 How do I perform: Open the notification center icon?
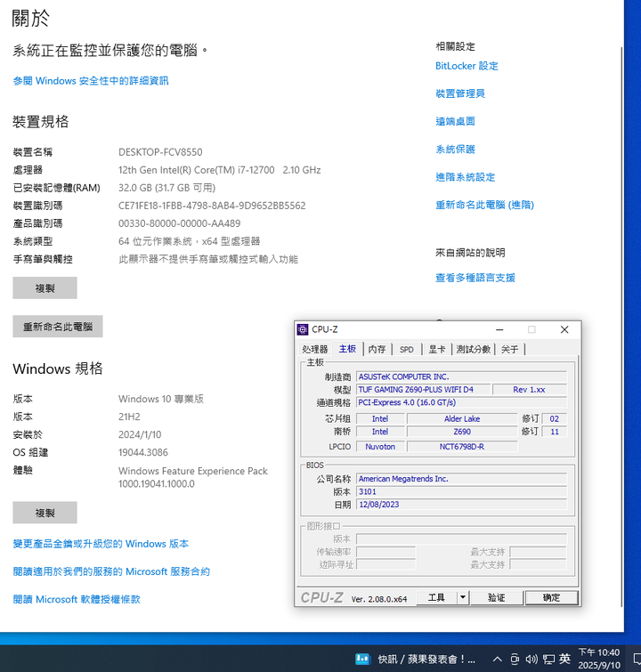tap(637, 659)
